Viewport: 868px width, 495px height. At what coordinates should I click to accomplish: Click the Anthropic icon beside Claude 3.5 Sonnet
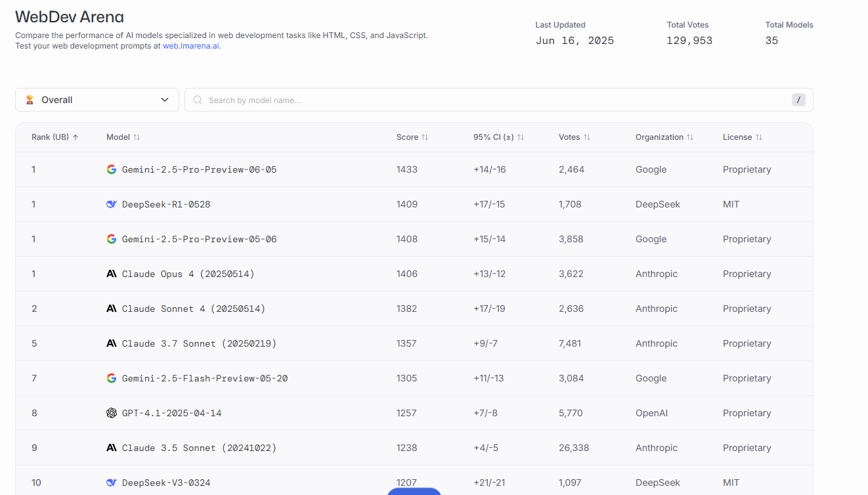pyautogui.click(x=112, y=448)
